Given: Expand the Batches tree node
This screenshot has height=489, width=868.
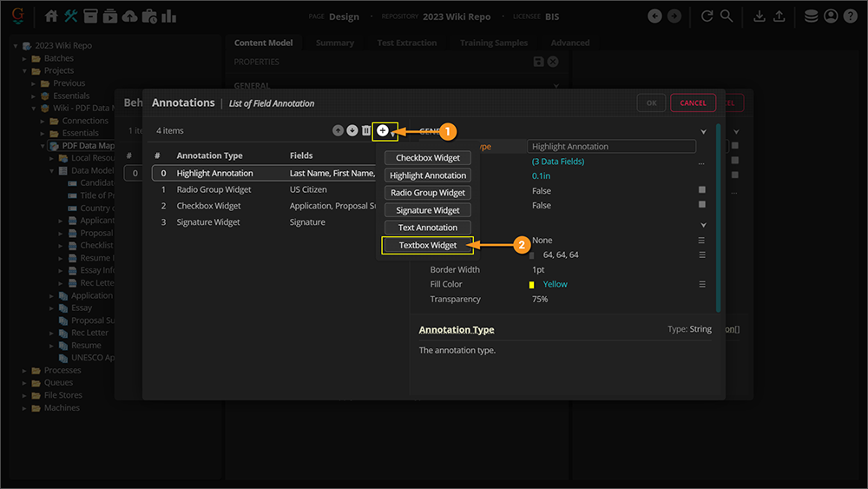Looking at the screenshot, I should 25,58.
